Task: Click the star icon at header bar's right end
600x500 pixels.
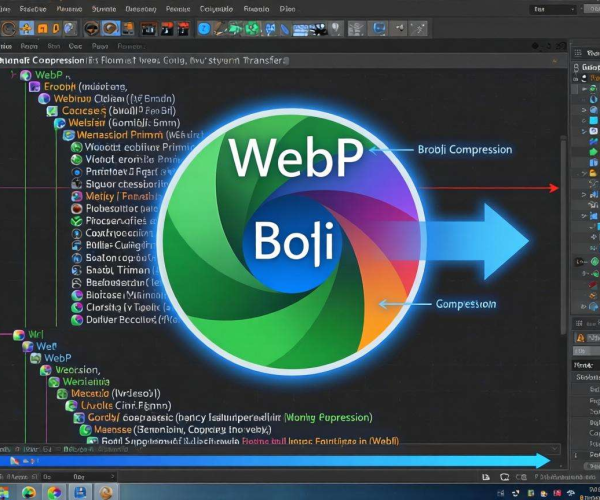Action: [x=554, y=61]
